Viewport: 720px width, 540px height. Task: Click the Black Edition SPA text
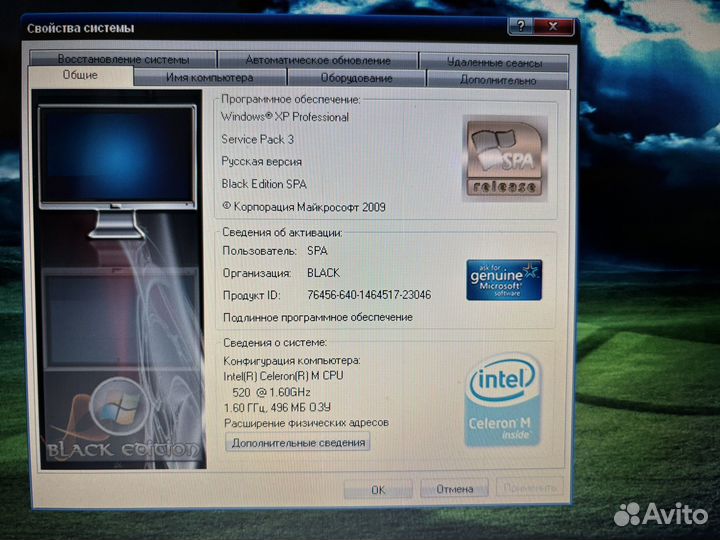[264, 184]
